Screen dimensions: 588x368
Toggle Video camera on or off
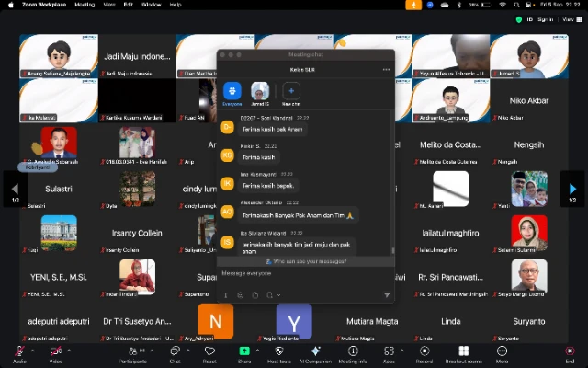[55, 351]
